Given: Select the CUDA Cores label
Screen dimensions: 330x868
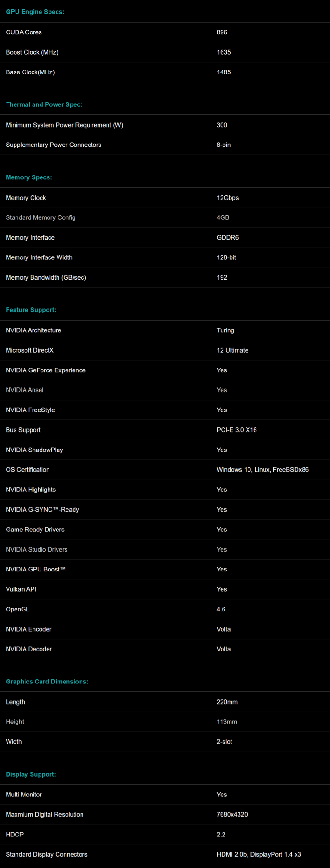Looking at the screenshot, I should click(x=24, y=32).
